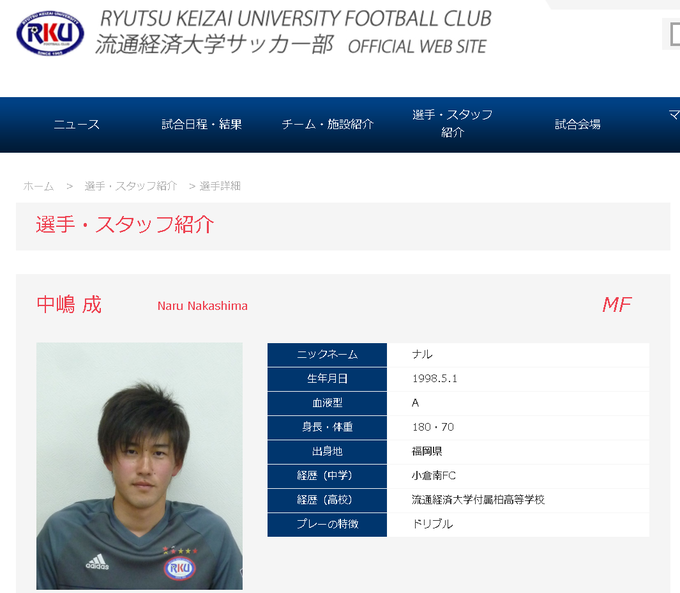Click the site title 流通経済大学サッカー部

point(215,45)
